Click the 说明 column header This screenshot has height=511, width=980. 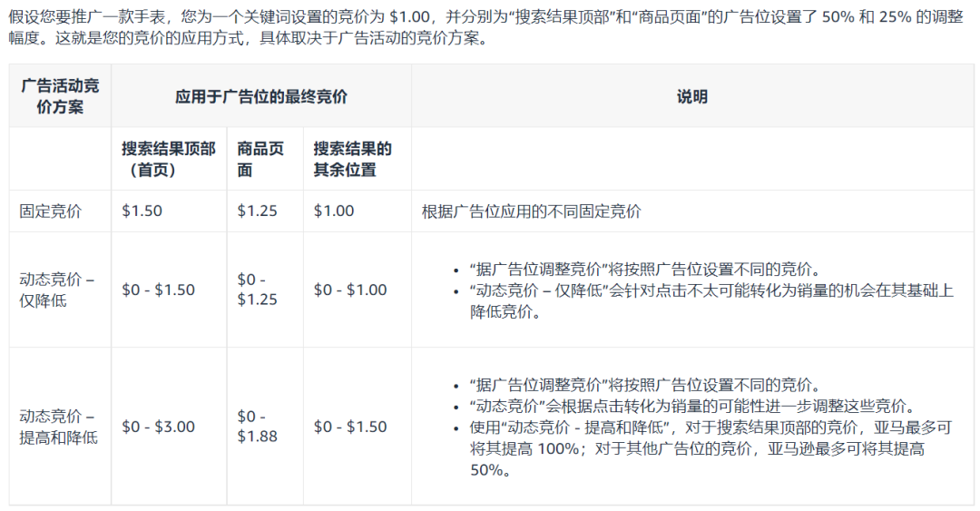[x=691, y=96]
